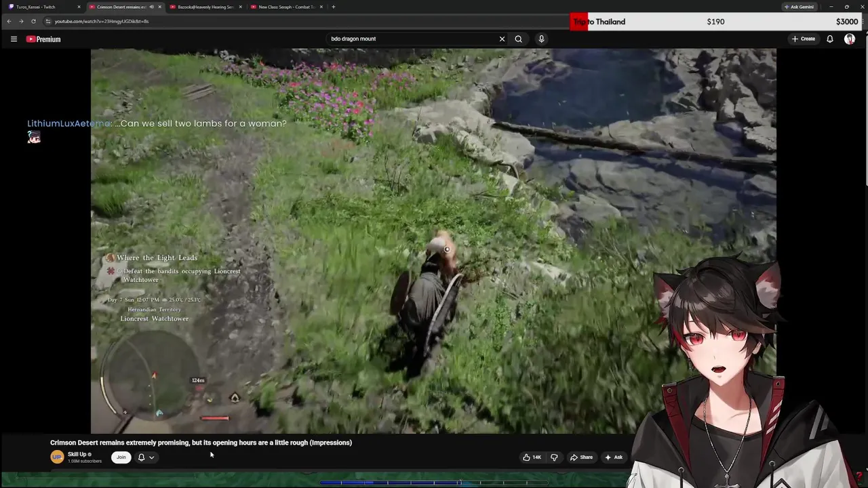The image size is (868, 488).
Task: Open the Crimson Desert video title
Action: [201, 443]
